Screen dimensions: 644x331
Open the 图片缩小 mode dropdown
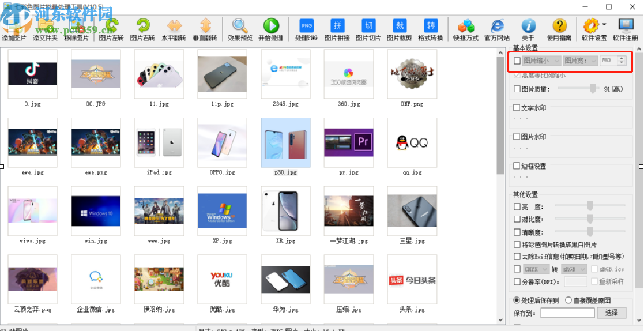click(x=541, y=61)
